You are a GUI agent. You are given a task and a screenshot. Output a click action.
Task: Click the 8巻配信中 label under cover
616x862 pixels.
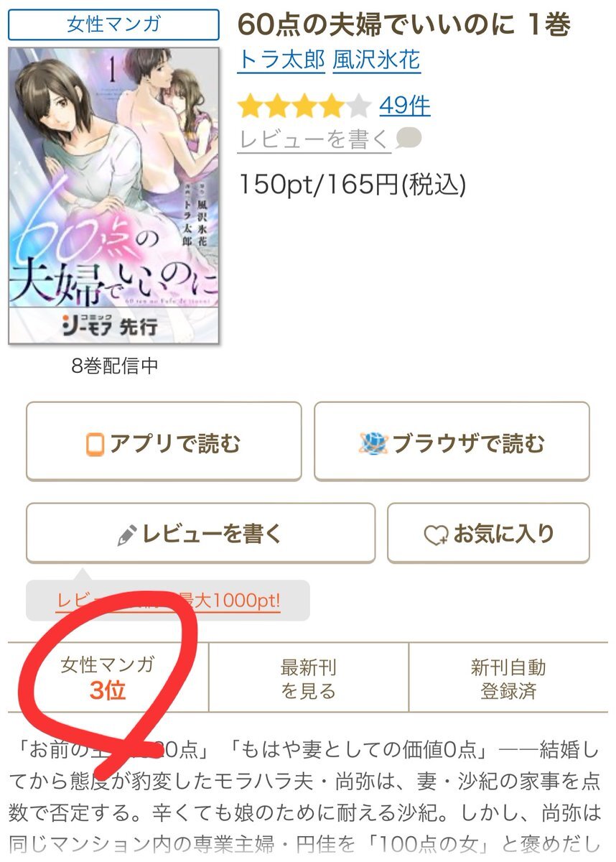pos(114,366)
